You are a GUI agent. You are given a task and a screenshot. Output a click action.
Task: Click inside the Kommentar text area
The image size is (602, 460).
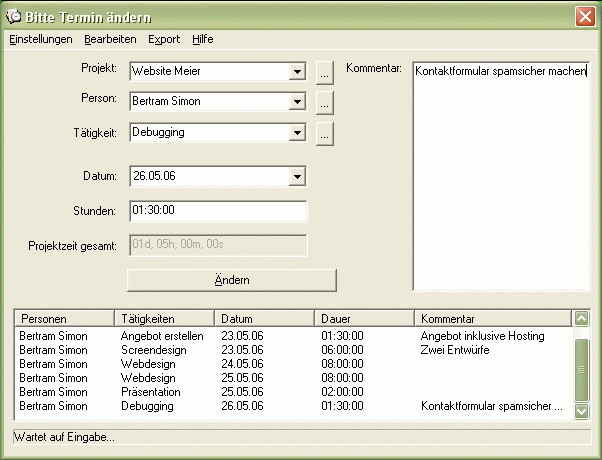click(x=500, y=180)
